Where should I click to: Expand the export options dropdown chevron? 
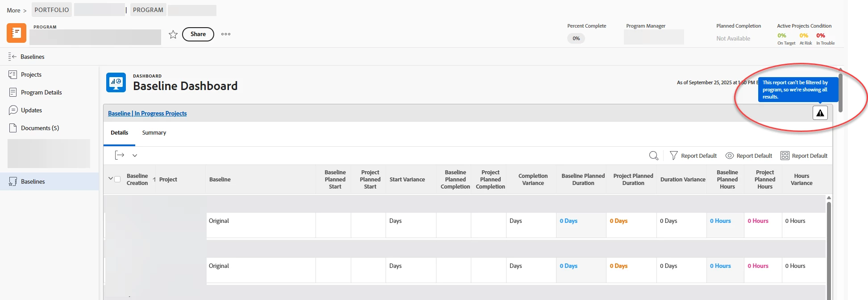click(x=135, y=156)
